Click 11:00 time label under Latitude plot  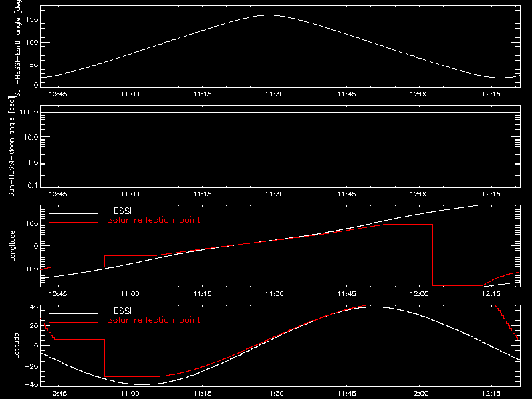(x=130, y=394)
